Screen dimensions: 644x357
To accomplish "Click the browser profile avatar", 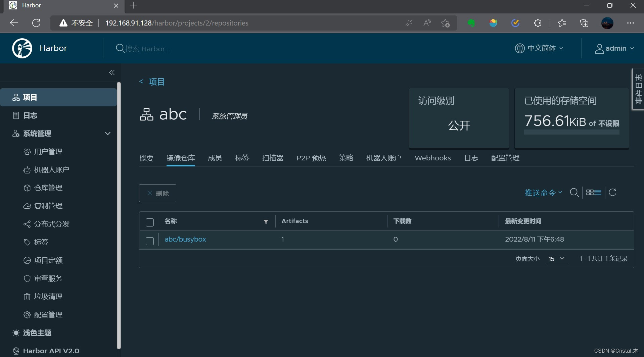I will point(607,23).
